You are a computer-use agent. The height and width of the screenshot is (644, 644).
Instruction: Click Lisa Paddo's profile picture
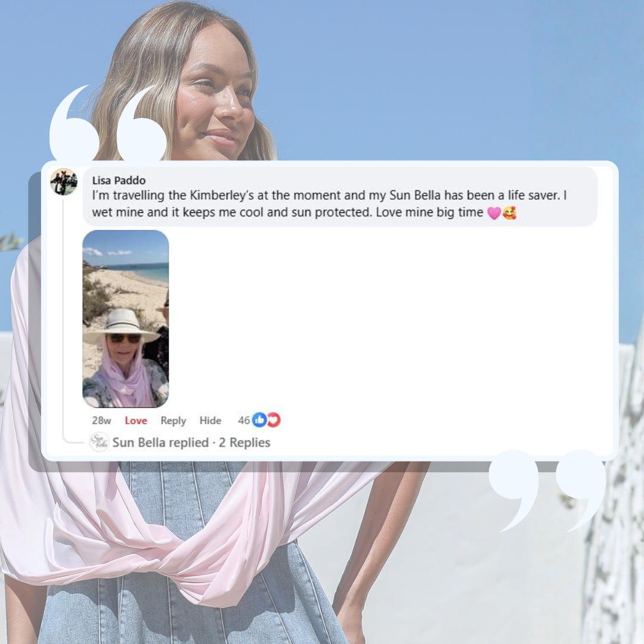point(64,181)
